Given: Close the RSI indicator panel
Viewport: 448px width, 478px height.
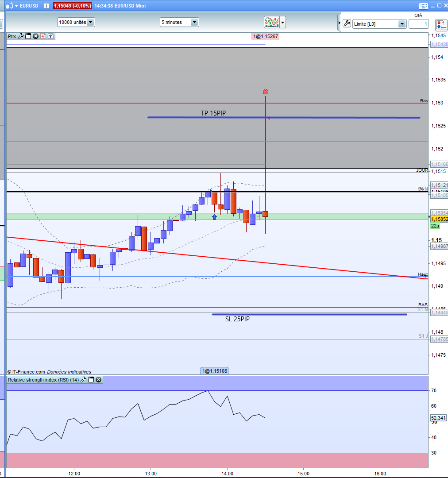Looking at the screenshot, I should pos(99,380).
